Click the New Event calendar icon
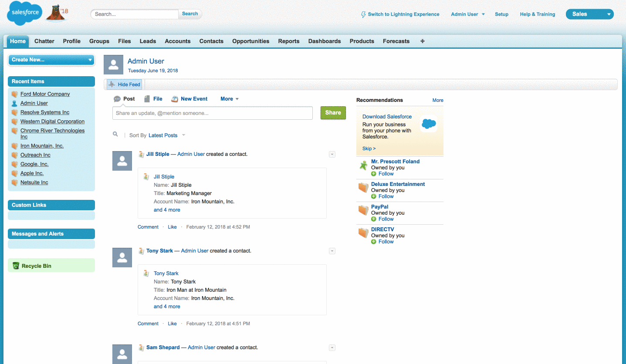 point(175,99)
